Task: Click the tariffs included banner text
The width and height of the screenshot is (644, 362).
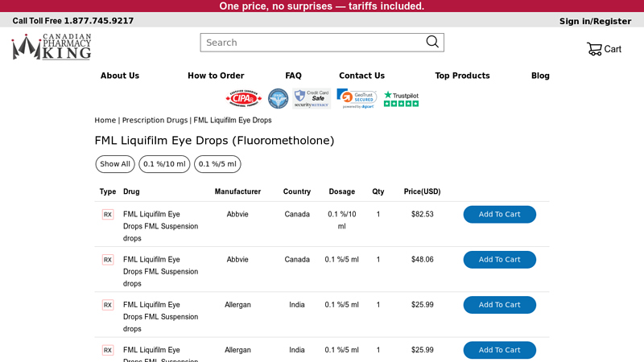Action: click(321, 6)
